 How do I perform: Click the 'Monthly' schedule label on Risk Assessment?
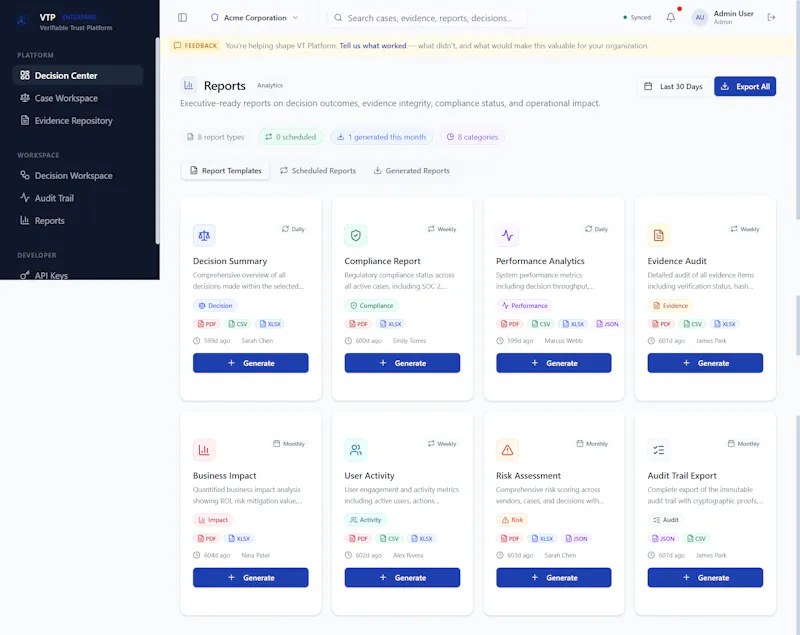pyautogui.click(x=592, y=444)
